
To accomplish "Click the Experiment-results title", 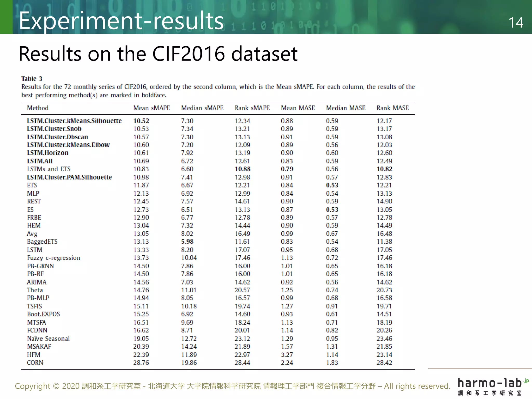I will coord(121,21).
